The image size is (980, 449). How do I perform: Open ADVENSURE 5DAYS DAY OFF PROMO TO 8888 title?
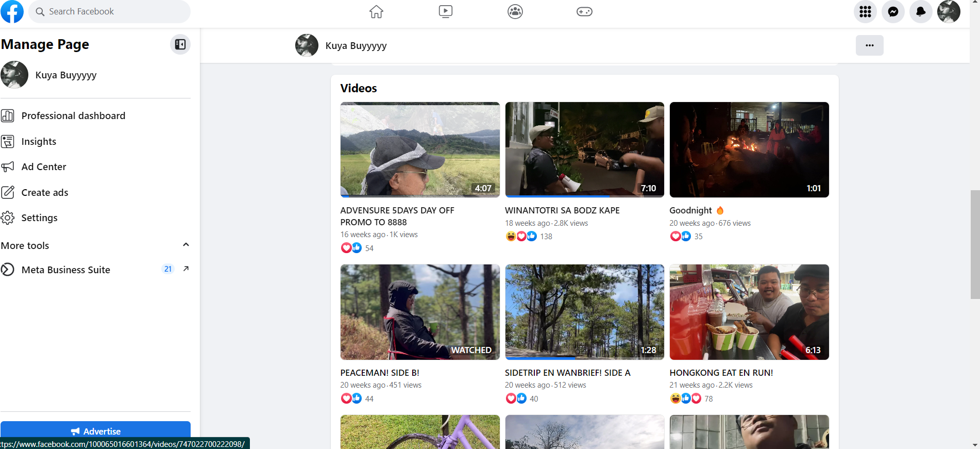(x=397, y=216)
